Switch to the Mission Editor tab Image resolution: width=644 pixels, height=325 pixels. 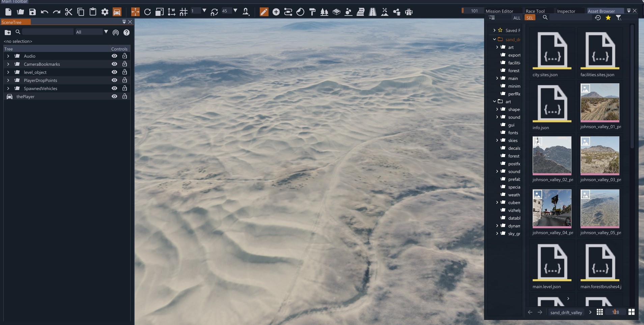click(499, 11)
